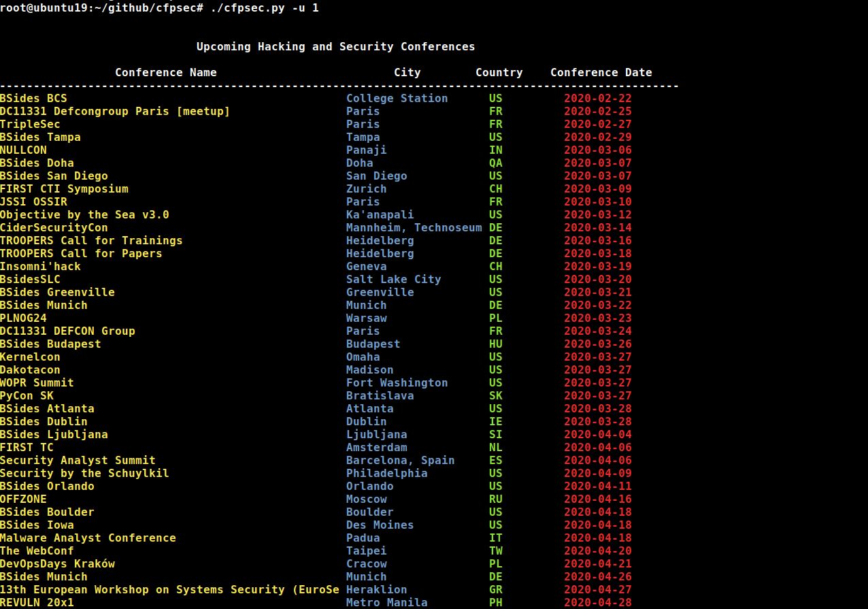
Task: Click the "BSides Iowa" entry
Action: click(x=37, y=525)
